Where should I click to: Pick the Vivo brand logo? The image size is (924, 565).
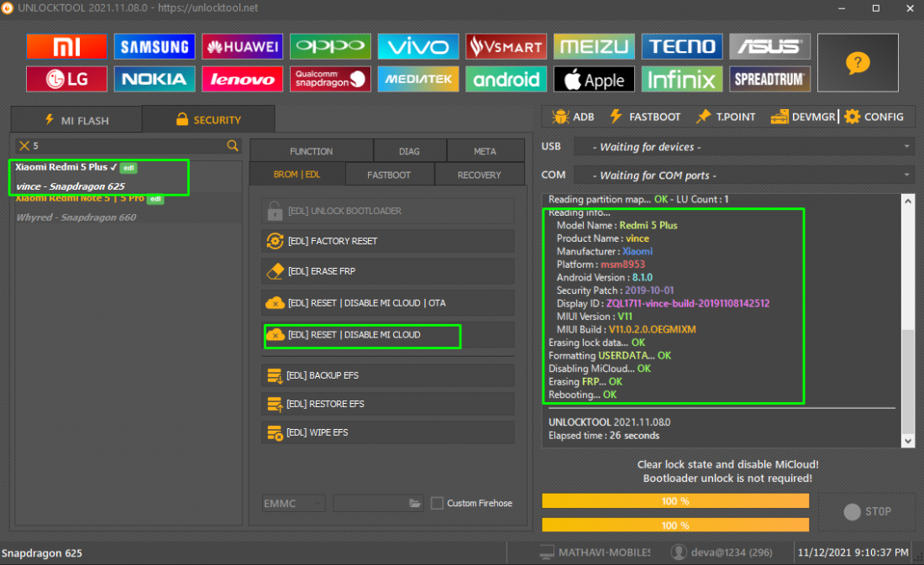pos(417,46)
